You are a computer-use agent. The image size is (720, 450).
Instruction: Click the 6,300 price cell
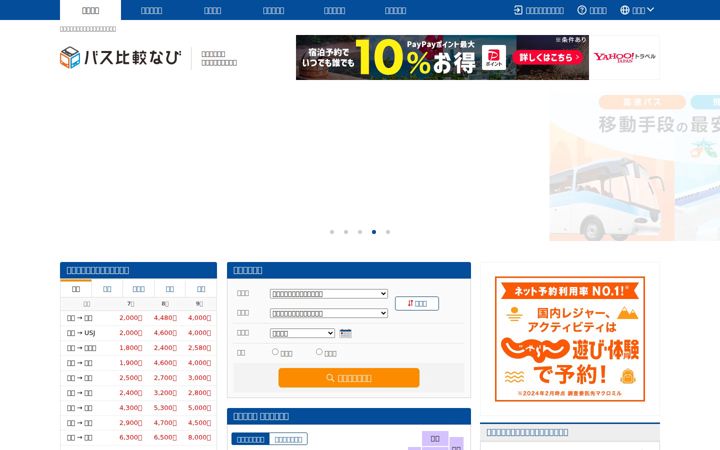click(x=130, y=438)
